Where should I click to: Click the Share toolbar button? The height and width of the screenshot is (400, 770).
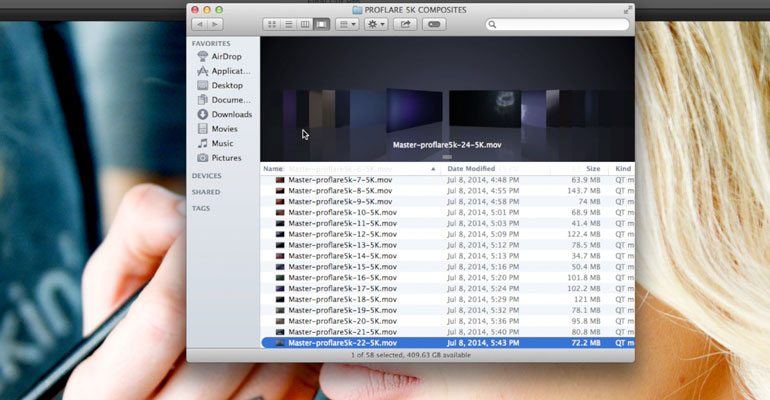coord(405,24)
